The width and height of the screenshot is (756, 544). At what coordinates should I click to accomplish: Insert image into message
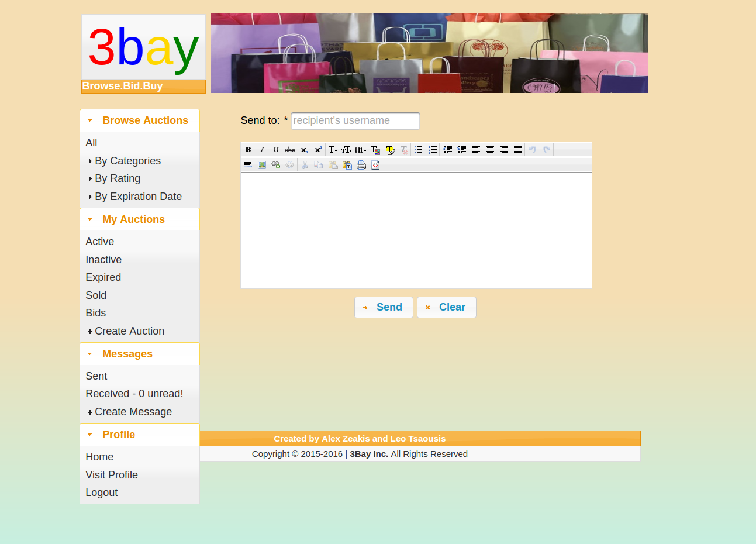point(262,165)
